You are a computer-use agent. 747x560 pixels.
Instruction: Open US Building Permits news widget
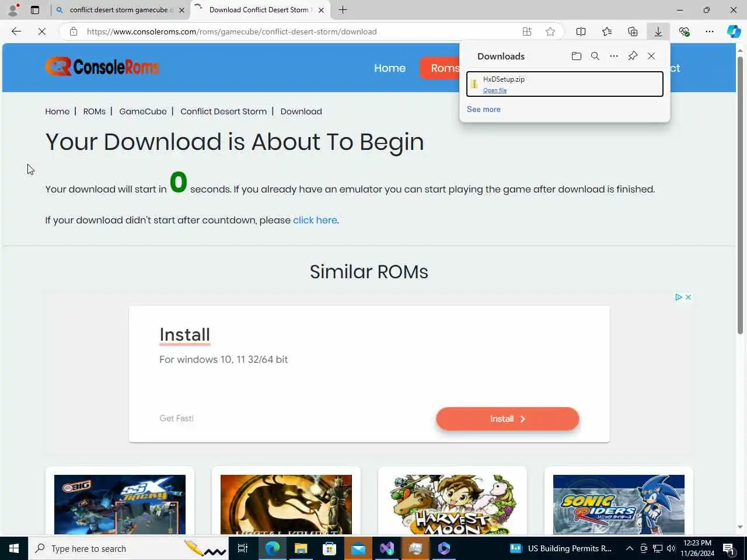click(561, 548)
